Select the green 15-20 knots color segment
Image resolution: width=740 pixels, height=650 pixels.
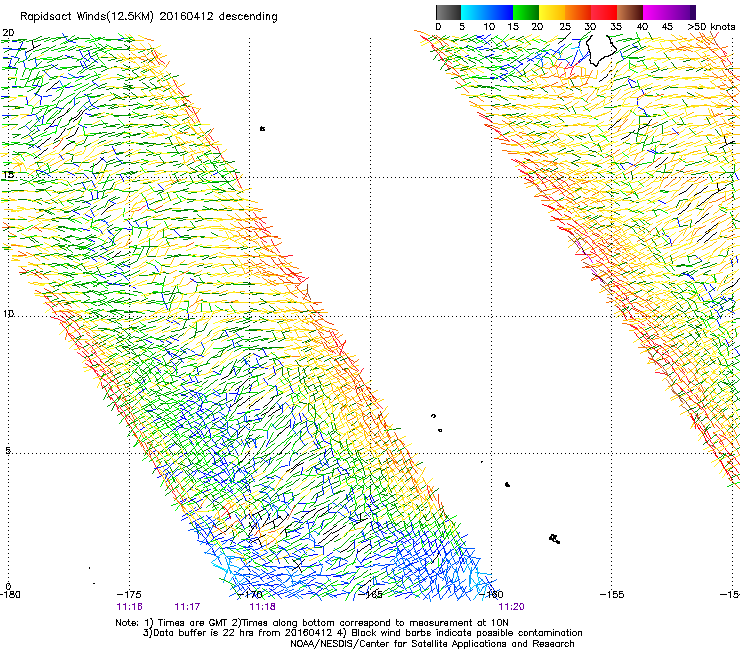point(526,12)
